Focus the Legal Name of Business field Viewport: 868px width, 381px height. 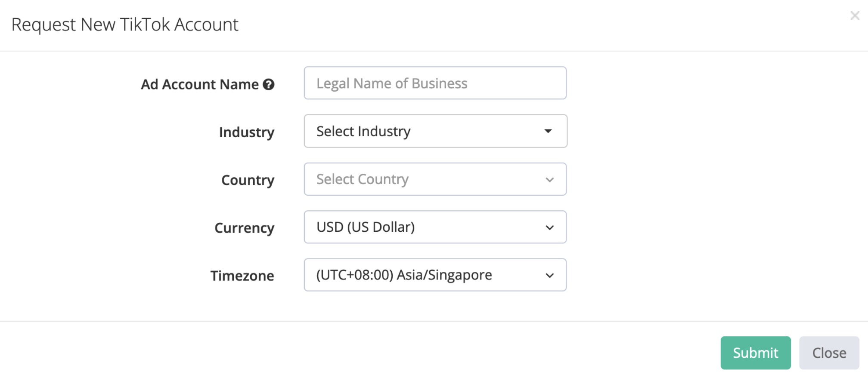[435, 83]
